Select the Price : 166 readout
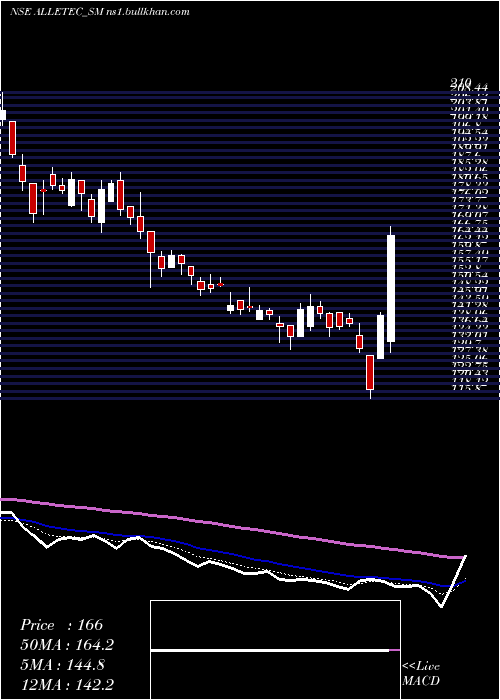This screenshot has height=700, width=500. 62,625
